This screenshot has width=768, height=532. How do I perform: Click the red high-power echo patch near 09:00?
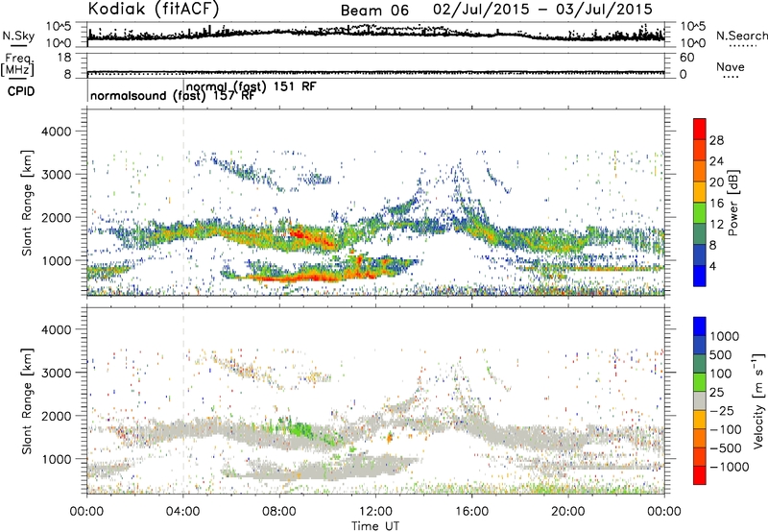(x=314, y=236)
